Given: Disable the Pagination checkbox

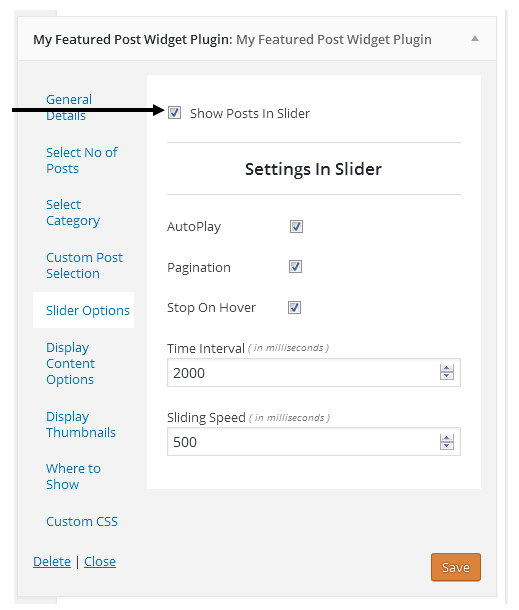Looking at the screenshot, I should [x=295, y=267].
